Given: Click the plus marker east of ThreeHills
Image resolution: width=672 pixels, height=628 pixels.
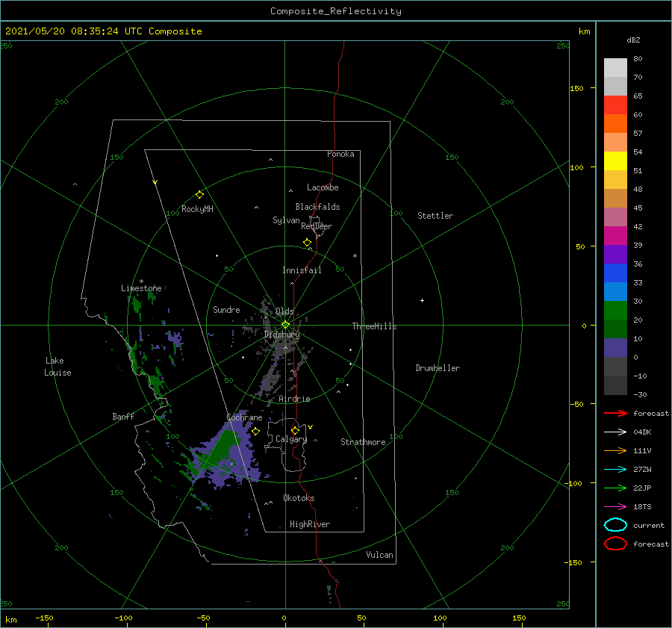Looking at the screenshot, I should click(422, 300).
